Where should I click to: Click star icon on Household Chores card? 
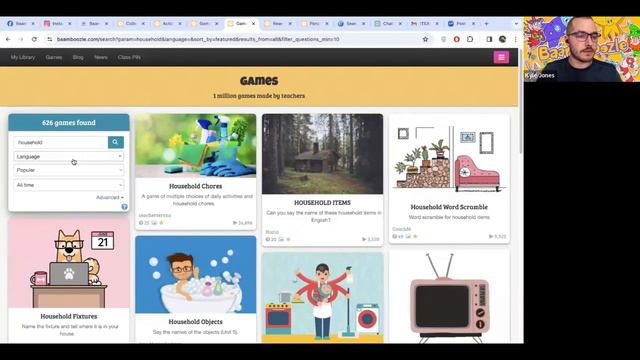[x=162, y=223]
